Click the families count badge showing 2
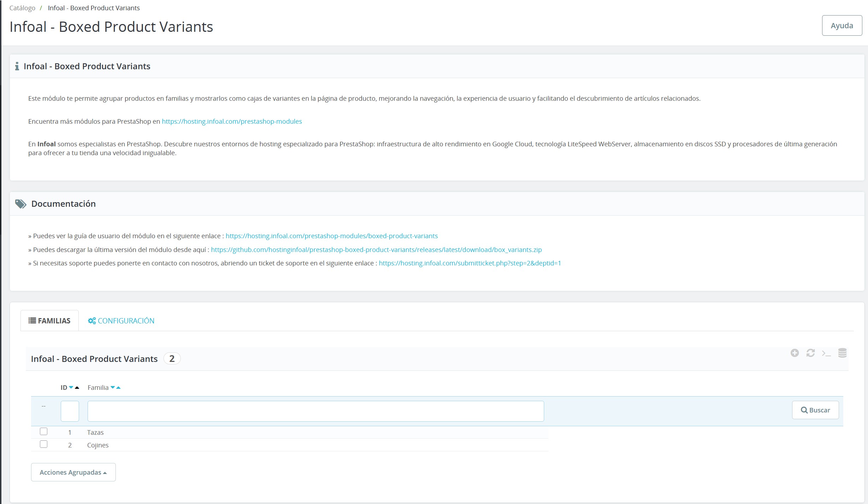This screenshot has height=504, width=868. coord(172,358)
